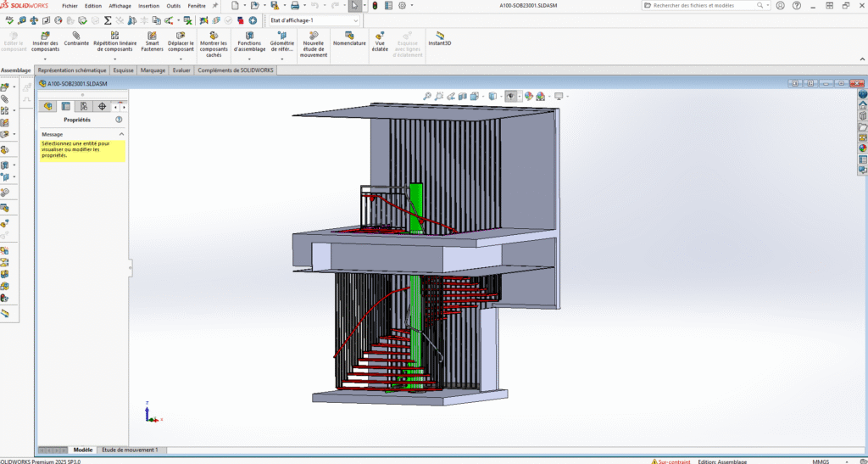Collapse the Message section chevron
Screen dimensions: 868x464
click(121, 134)
